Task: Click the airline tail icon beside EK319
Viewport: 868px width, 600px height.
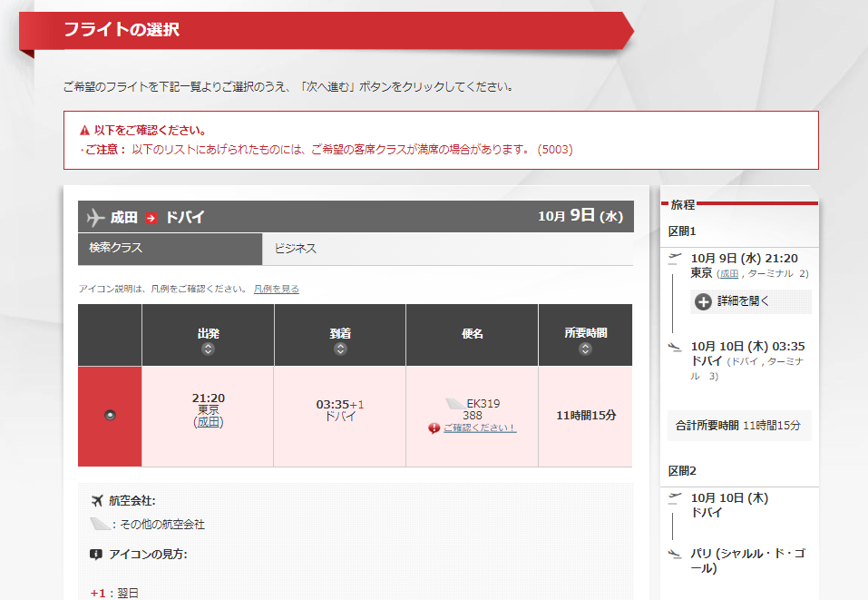Action: coord(455,403)
